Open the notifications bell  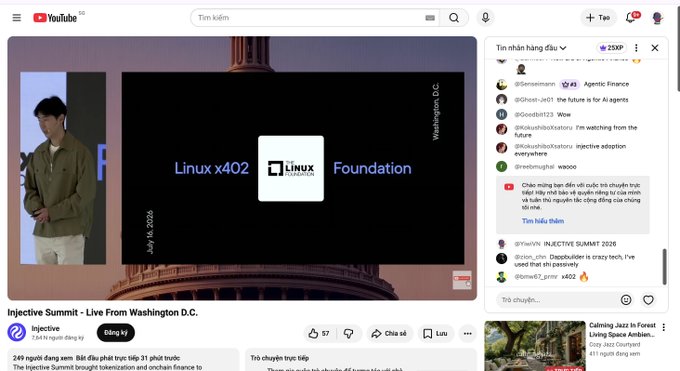(x=631, y=18)
